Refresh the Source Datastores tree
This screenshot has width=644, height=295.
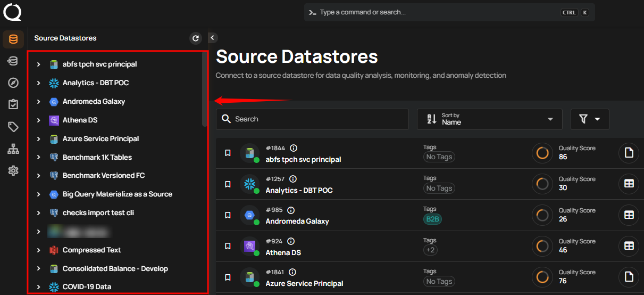tap(196, 38)
